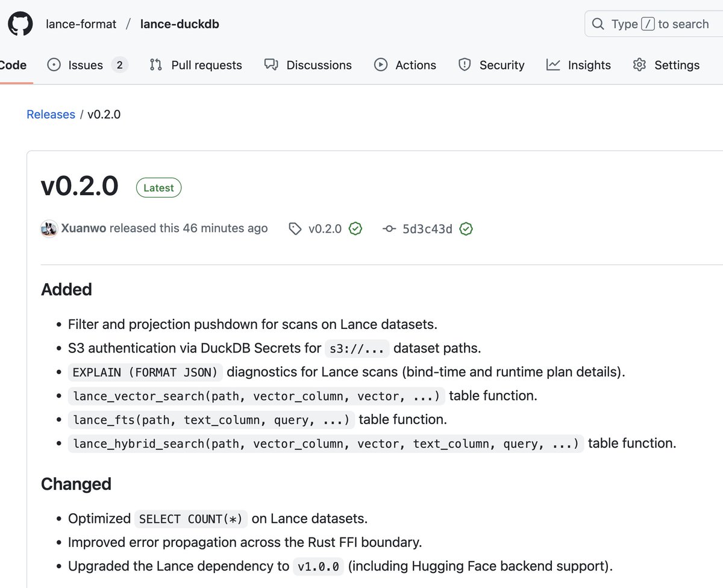Image resolution: width=723 pixels, height=588 pixels.
Task: Click the green Latest badge
Action: click(x=158, y=188)
